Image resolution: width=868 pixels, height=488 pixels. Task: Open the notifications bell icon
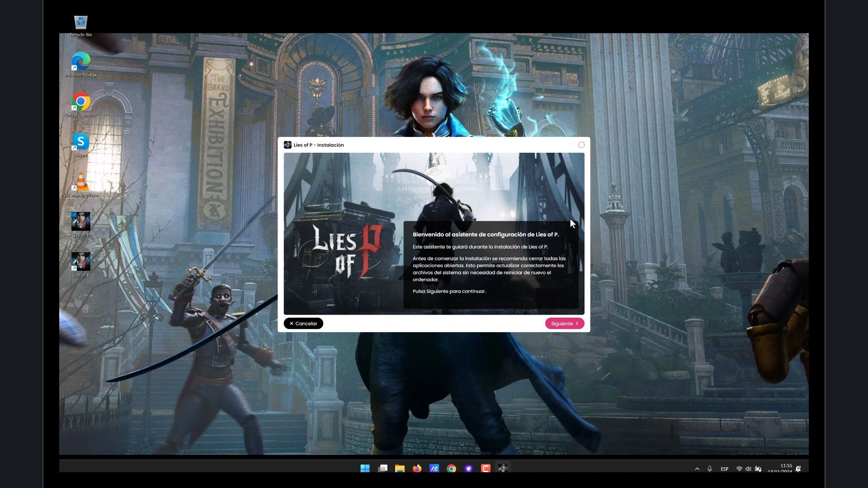798,469
